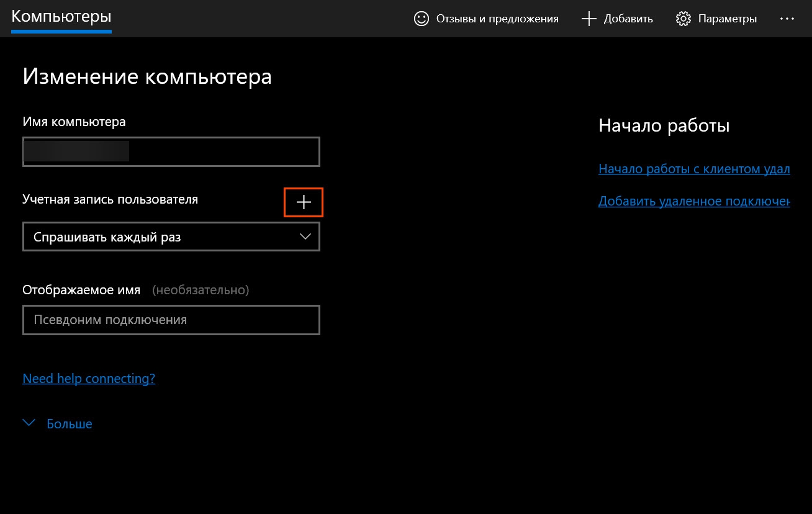The image size is (812, 514).
Task: Click the chevron icon beside Больше
Action: (x=29, y=423)
